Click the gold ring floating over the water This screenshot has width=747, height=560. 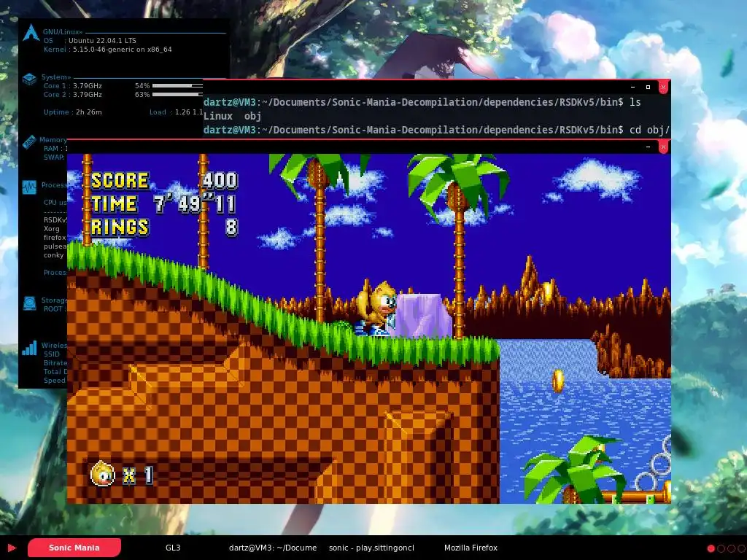click(x=558, y=381)
